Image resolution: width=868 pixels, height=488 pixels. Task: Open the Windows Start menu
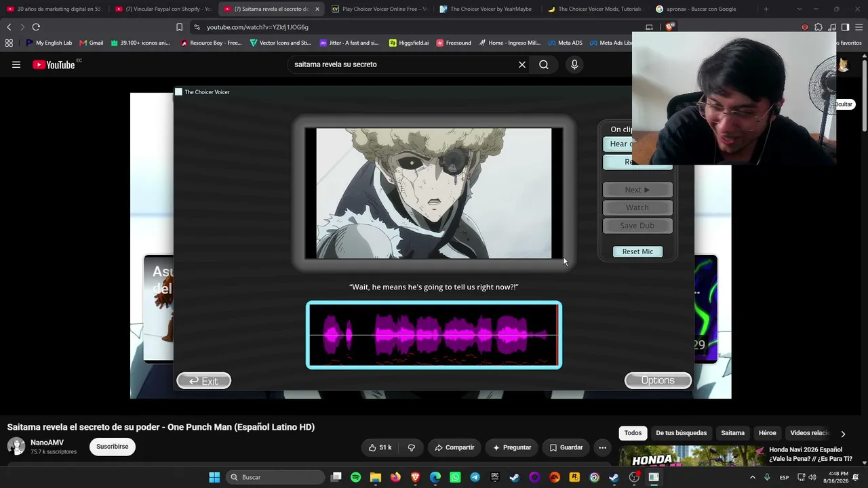tap(214, 477)
